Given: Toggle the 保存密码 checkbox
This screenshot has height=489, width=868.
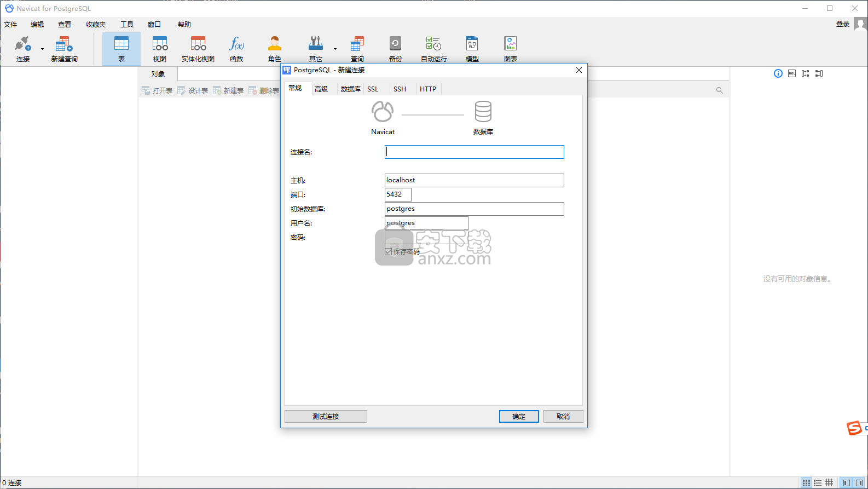Looking at the screenshot, I should pos(389,252).
